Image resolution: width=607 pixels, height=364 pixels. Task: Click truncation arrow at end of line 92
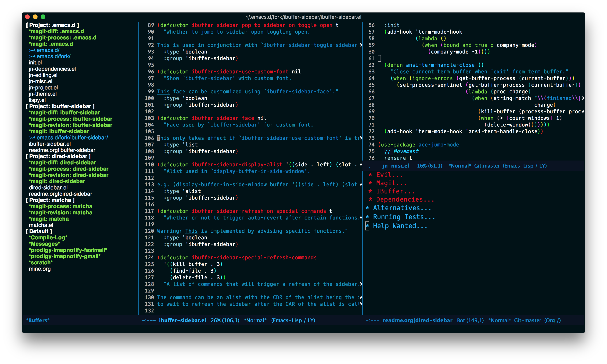pos(361,45)
